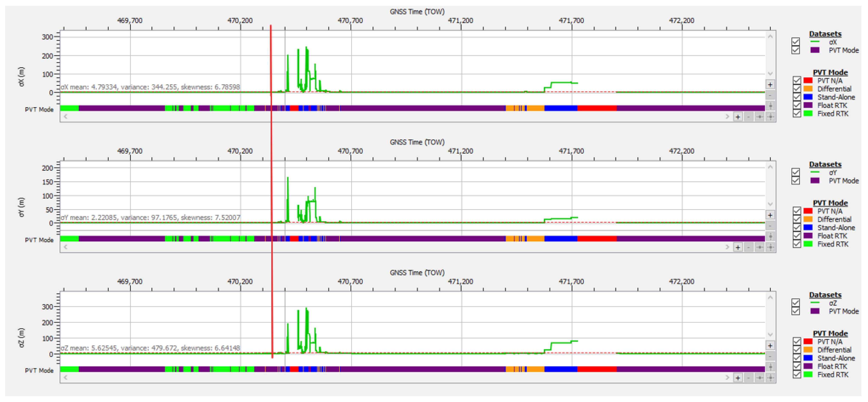Click the red PVT N/A swatch in the σX legend

click(808, 80)
